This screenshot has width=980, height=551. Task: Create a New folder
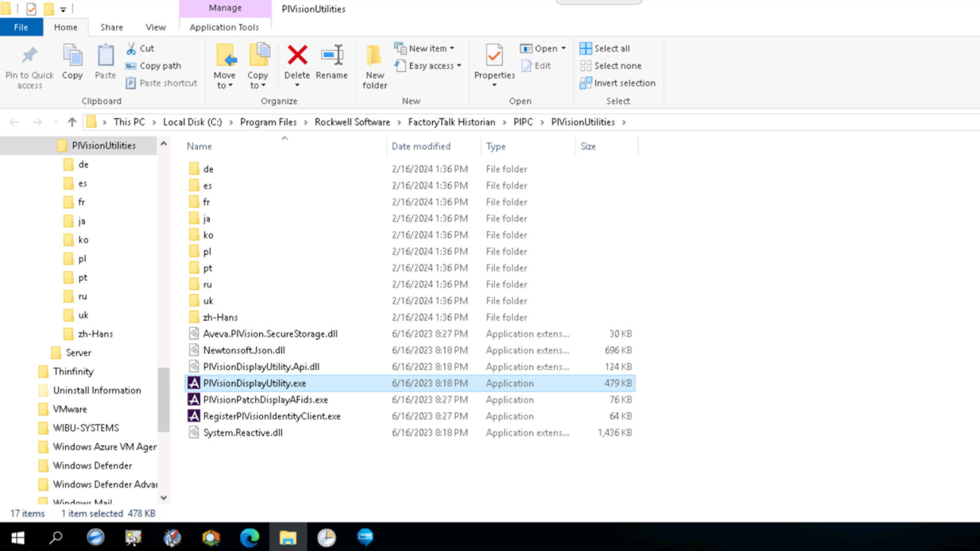coord(374,66)
